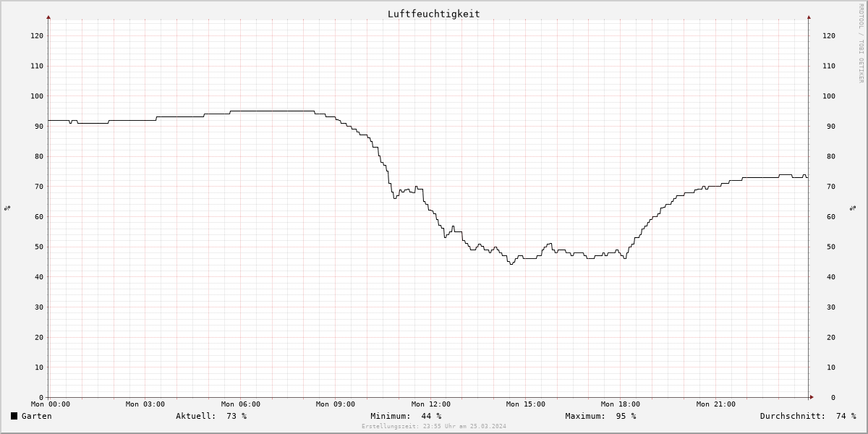This screenshot has width=868, height=434.
Task: Click the '80' label on the left axis
Action: click(39, 156)
